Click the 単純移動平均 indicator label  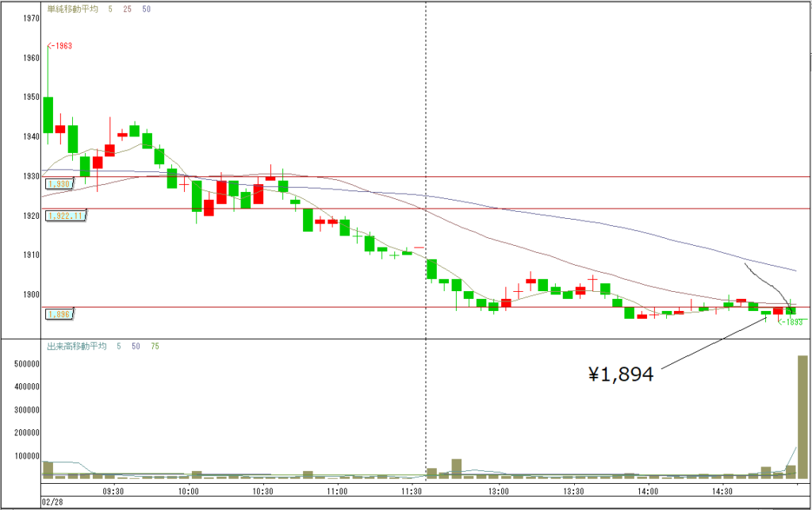pos(72,9)
